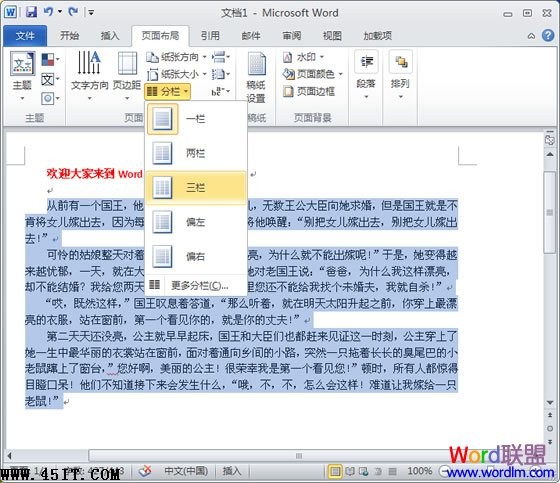
Task: Switch to Web Layout view
Action: point(364,472)
